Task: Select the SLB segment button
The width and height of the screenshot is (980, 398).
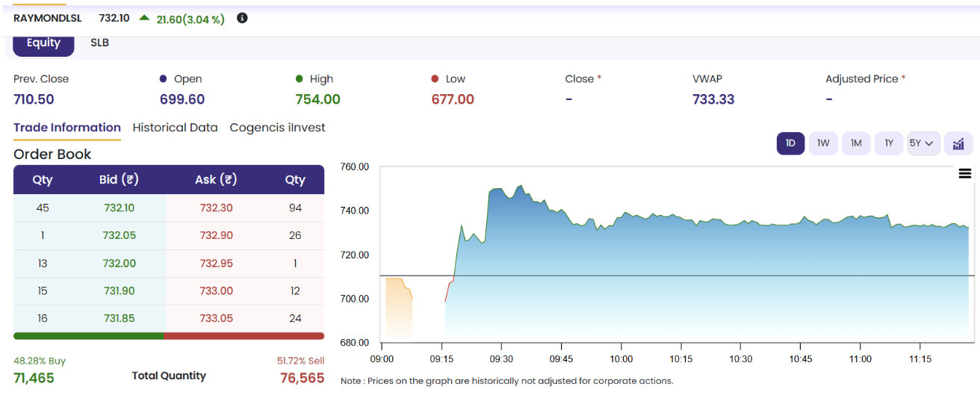Action: tap(100, 43)
